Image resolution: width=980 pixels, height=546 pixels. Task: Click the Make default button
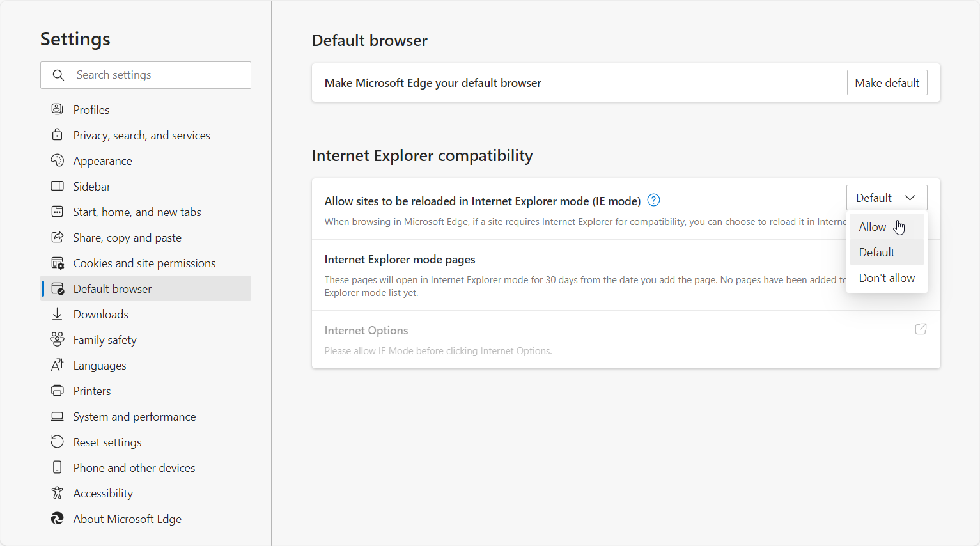887,82
